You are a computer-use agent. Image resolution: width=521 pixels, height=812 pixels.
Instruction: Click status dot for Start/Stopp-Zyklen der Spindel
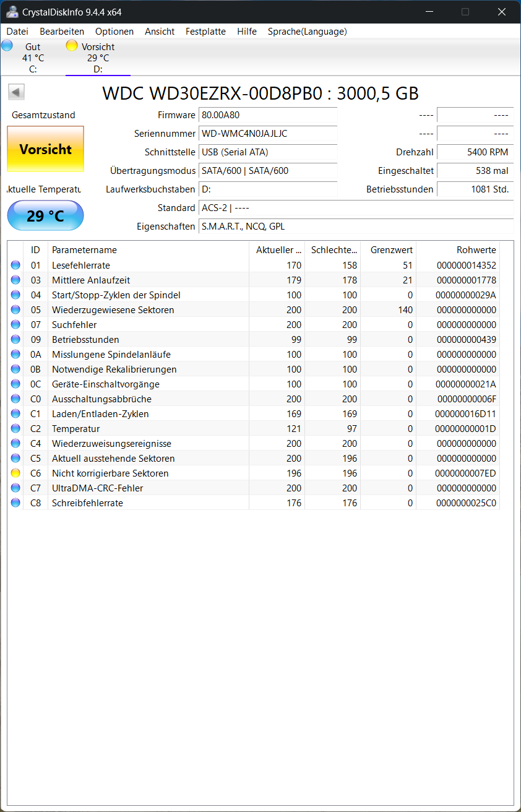[x=15, y=295]
